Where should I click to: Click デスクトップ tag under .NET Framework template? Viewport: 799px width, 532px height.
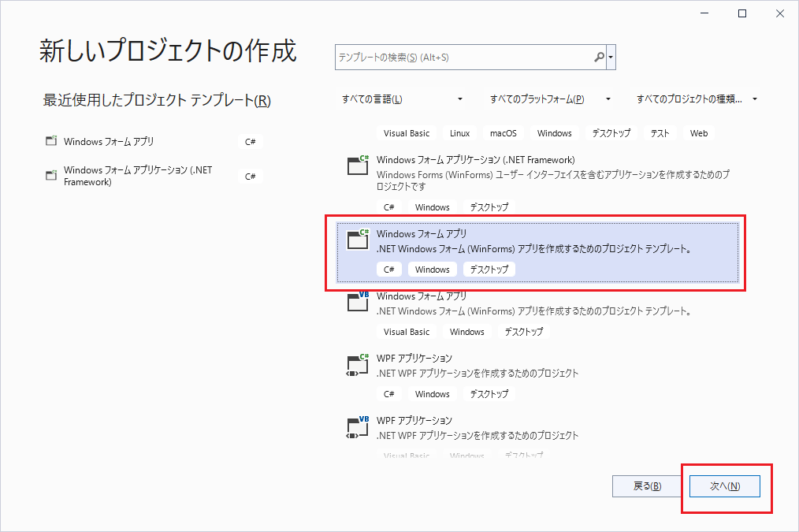[x=489, y=206]
